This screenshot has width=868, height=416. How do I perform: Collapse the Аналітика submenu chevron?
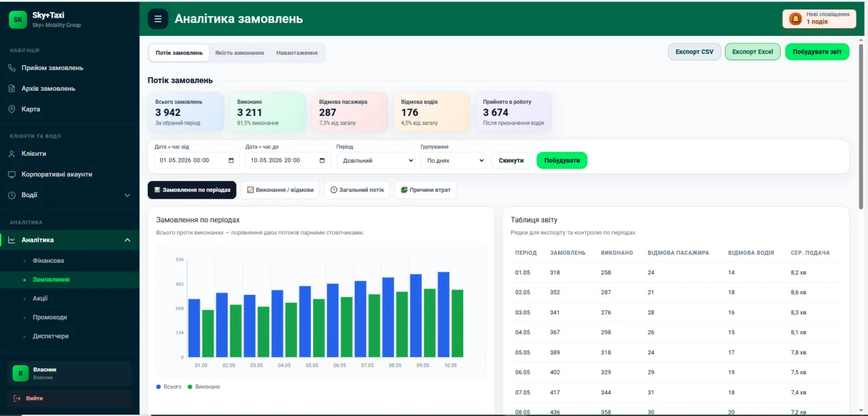tap(127, 240)
